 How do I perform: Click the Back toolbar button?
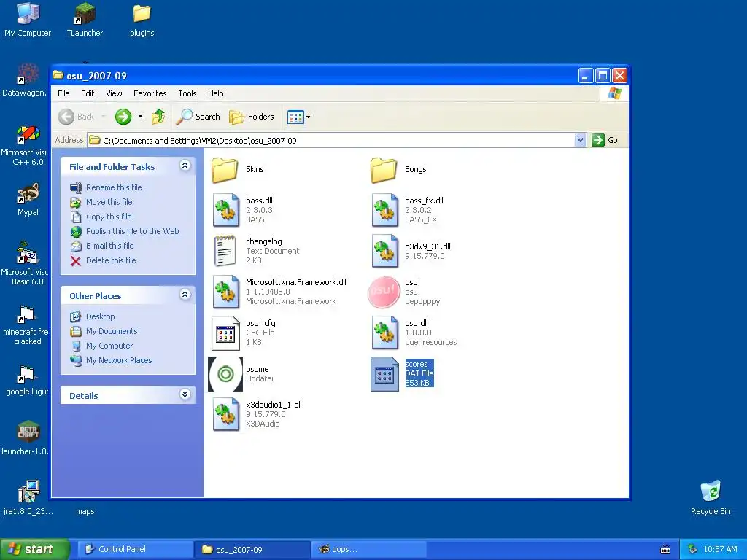pyautogui.click(x=77, y=117)
